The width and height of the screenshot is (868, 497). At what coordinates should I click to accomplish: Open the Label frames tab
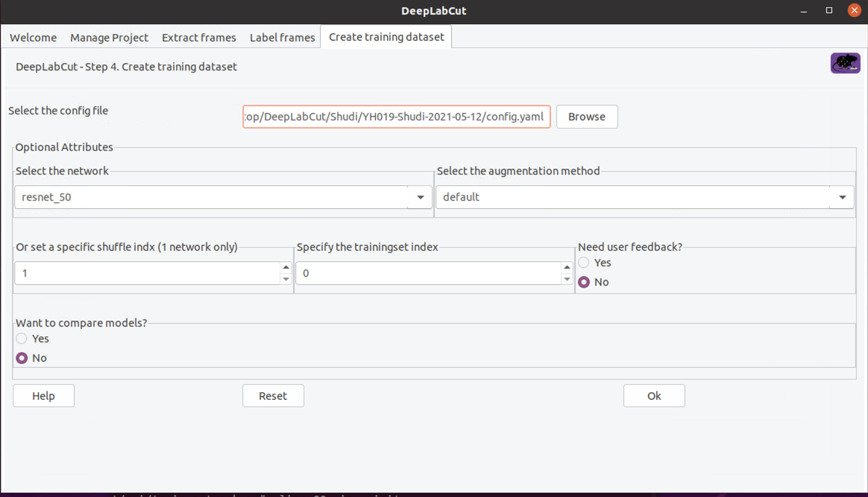click(x=282, y=37)
